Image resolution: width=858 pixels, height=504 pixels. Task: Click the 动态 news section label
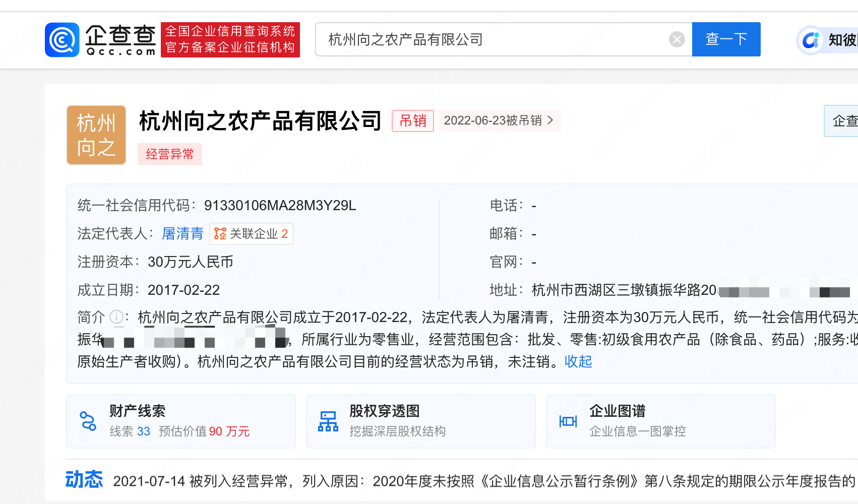(x=84, y=480)
